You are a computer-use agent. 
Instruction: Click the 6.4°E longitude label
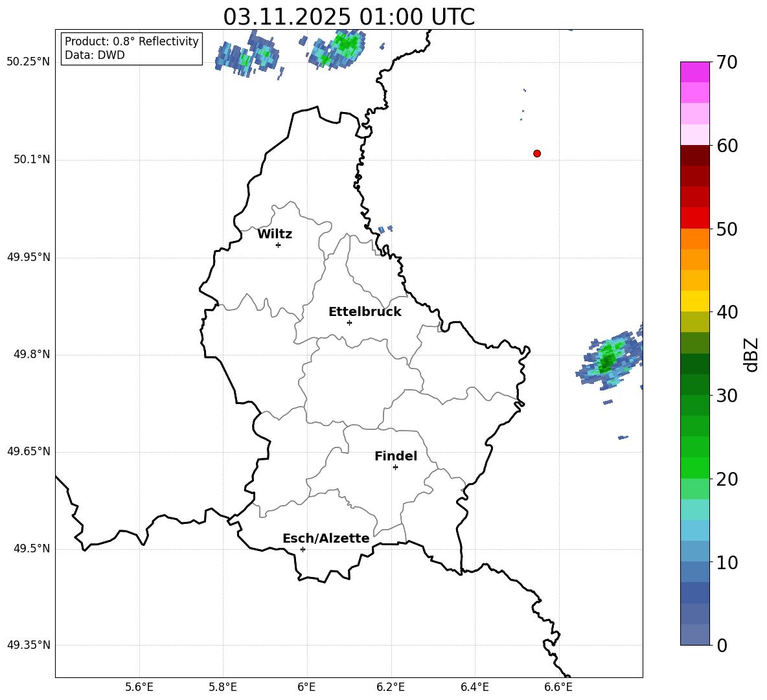point(475,687)
